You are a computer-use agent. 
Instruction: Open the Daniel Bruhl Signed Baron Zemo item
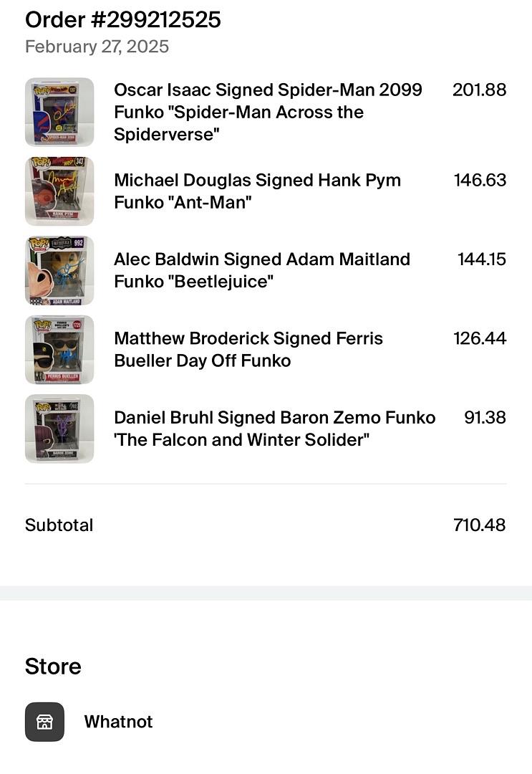click(x=274, y=429)
